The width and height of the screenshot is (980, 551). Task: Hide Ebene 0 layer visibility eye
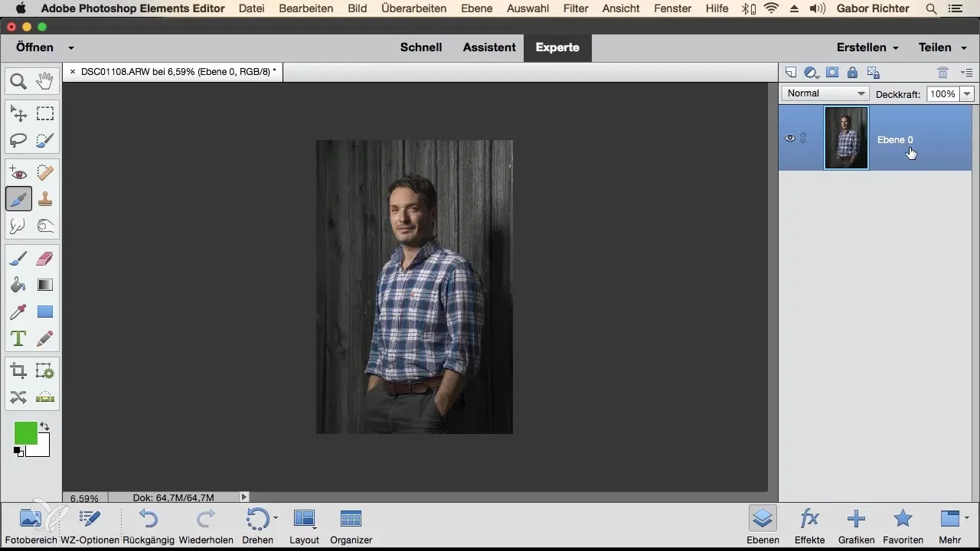coord(790,139)
